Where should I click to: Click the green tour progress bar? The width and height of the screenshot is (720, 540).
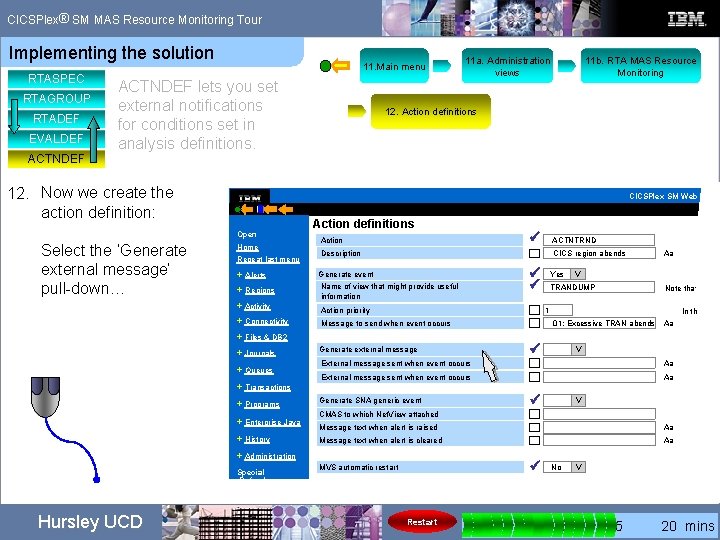pos(538,524)
